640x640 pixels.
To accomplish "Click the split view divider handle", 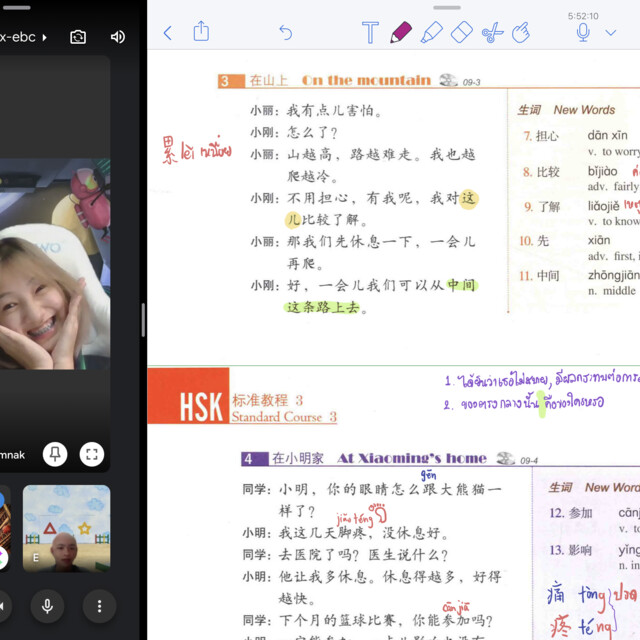I will point(143,320).
